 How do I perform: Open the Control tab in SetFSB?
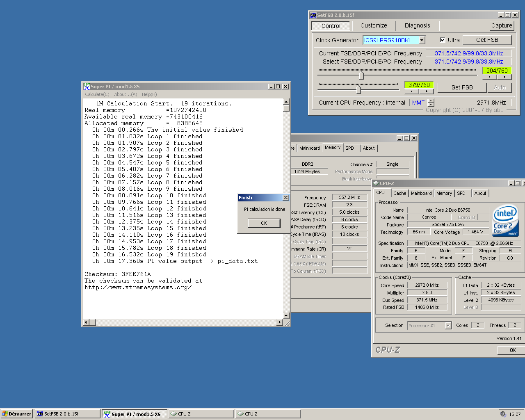point(331,26)
